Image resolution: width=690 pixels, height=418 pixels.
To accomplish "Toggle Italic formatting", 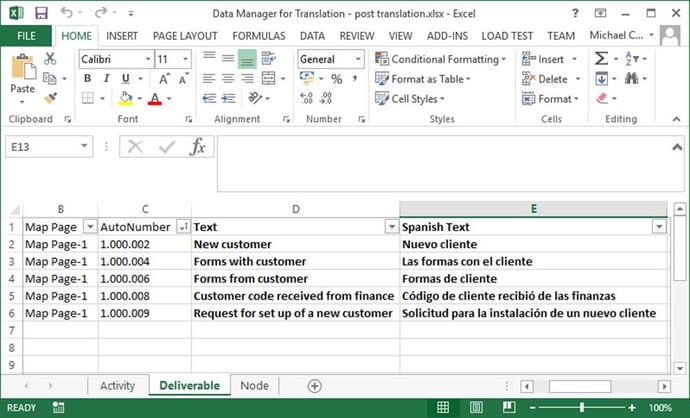I will coord(106,78).
